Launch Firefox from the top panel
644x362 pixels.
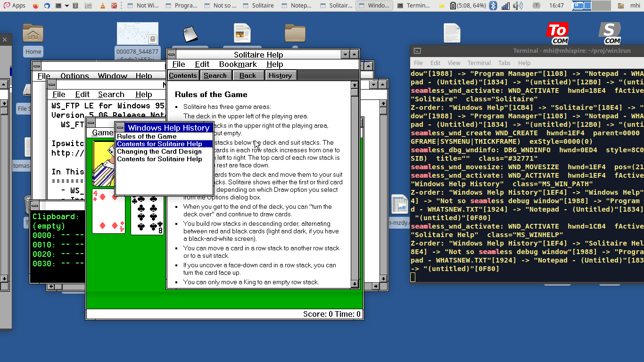(x=36, y=6)
